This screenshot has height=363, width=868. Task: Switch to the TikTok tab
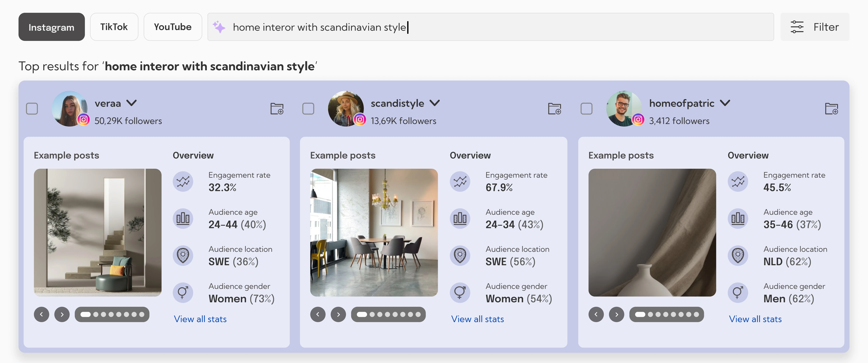click(x=114, y=27)
